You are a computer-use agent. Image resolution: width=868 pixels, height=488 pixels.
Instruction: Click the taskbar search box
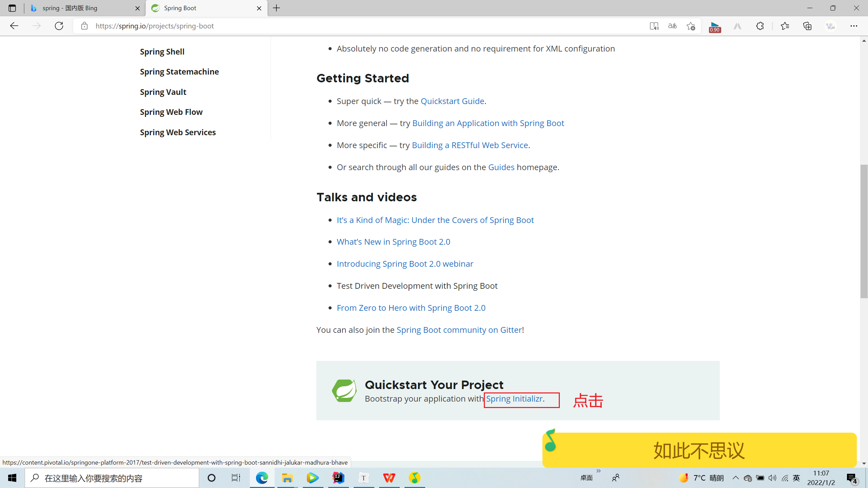112,478
